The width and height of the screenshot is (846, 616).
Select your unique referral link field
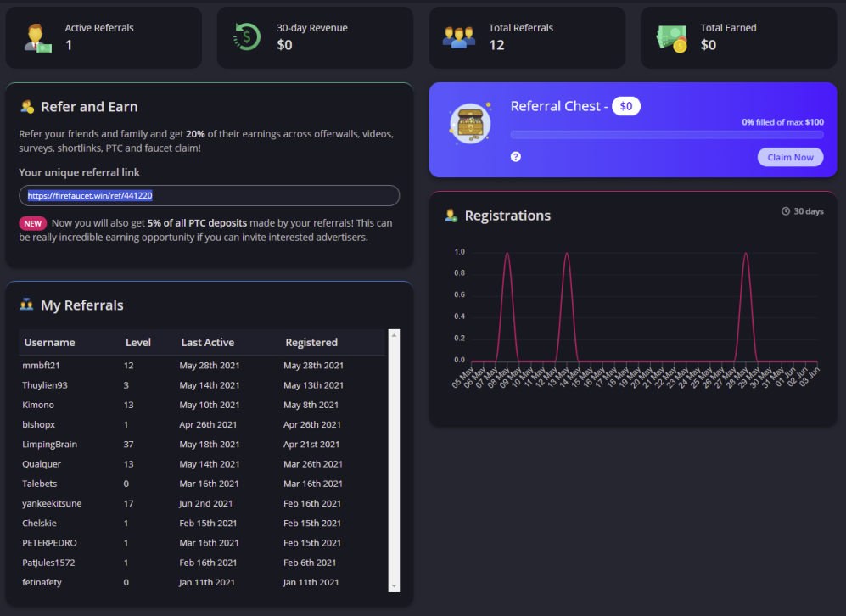209,195
